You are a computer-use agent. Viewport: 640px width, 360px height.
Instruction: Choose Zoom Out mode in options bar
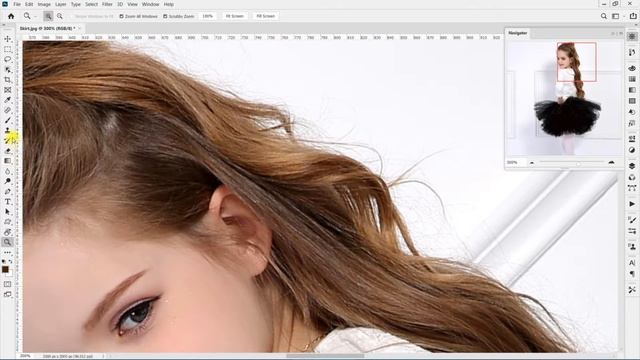click(x=60, y=16)
